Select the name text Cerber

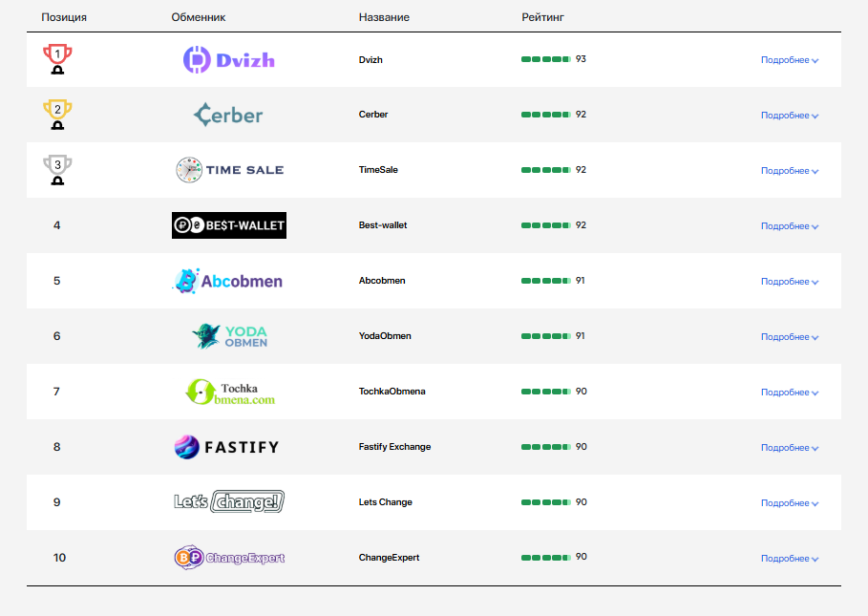click(373, 115)
